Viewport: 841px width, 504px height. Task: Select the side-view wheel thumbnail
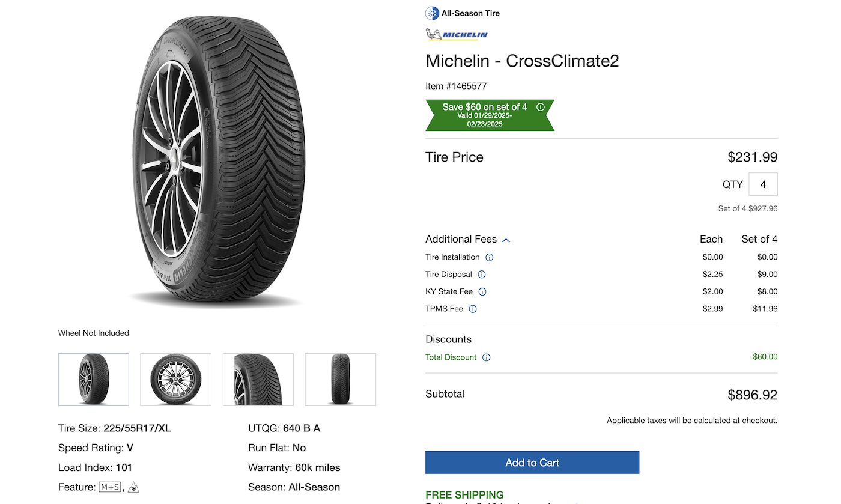tap(175, 379)
